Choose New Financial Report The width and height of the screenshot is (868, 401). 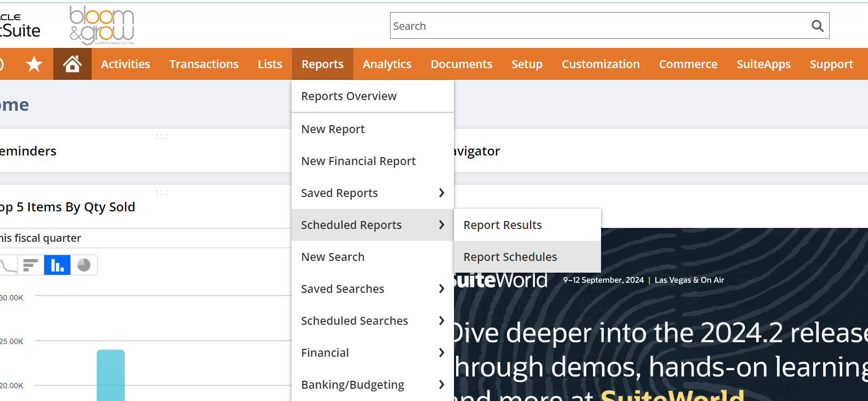click(372, 161)
